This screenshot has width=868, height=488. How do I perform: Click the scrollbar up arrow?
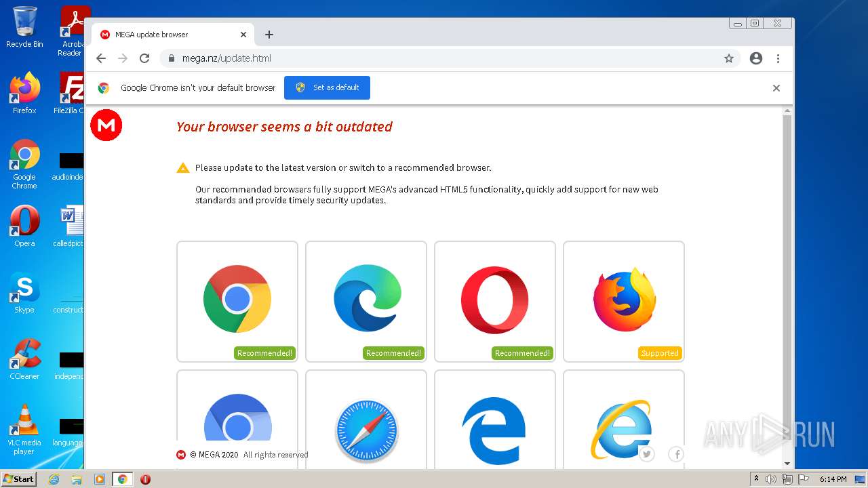[787, 110]
